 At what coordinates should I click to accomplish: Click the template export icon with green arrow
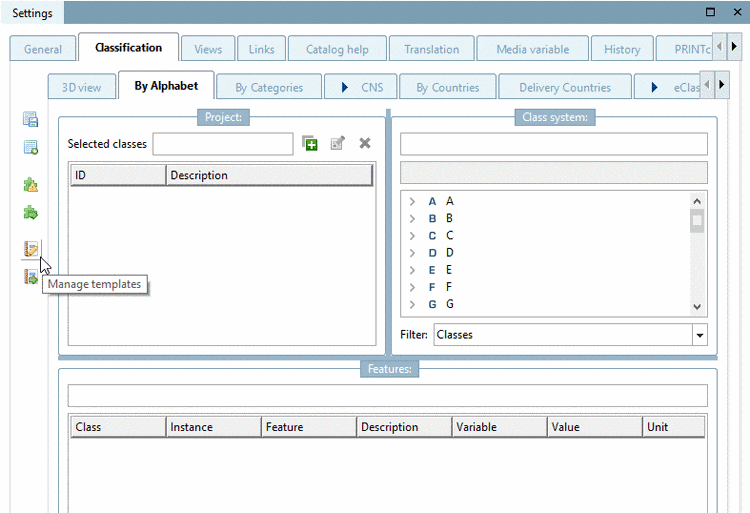point(31,277)
